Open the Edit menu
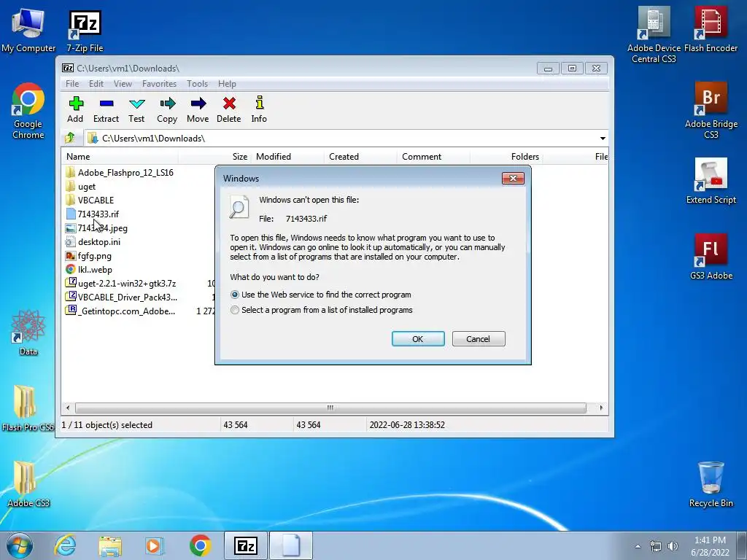Image resolution: width=747 pixels, height=560 pixels. [x=96, y=84]
